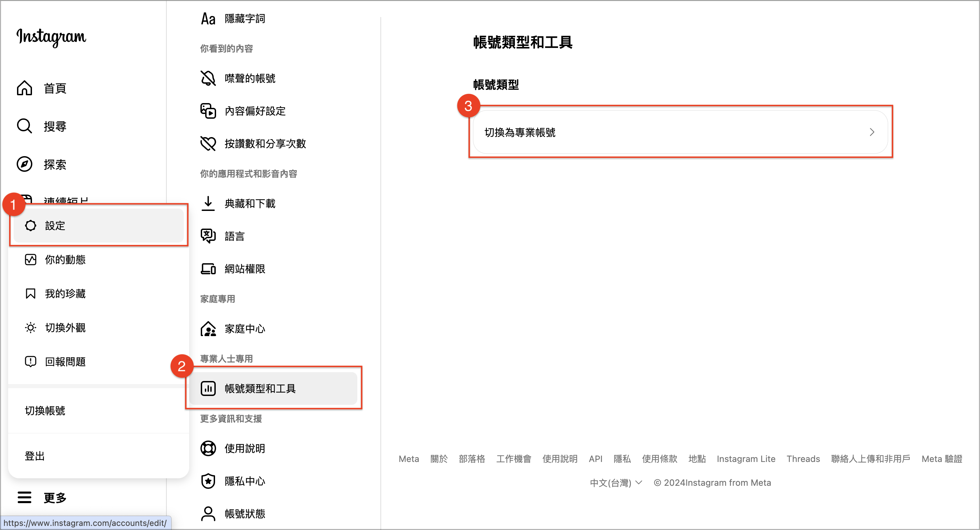Open 切換為專業帳號 option

(x=680, y=132)
